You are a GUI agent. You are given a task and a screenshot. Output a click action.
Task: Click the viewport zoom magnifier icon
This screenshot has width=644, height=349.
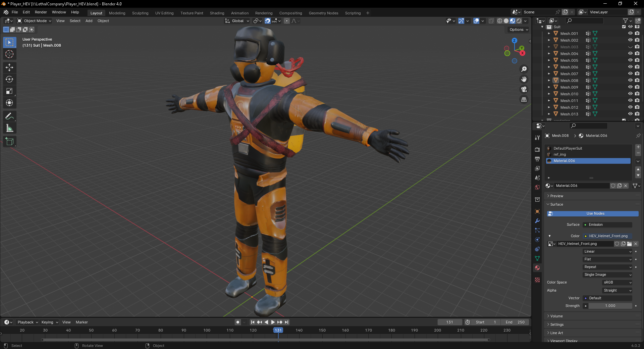pos(524,69)
